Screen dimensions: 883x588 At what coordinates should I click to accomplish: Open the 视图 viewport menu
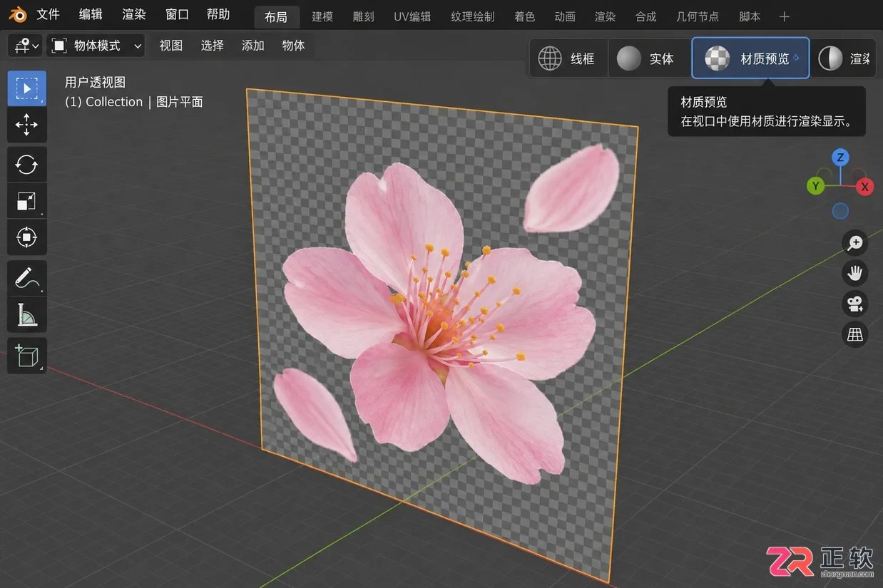171,46
